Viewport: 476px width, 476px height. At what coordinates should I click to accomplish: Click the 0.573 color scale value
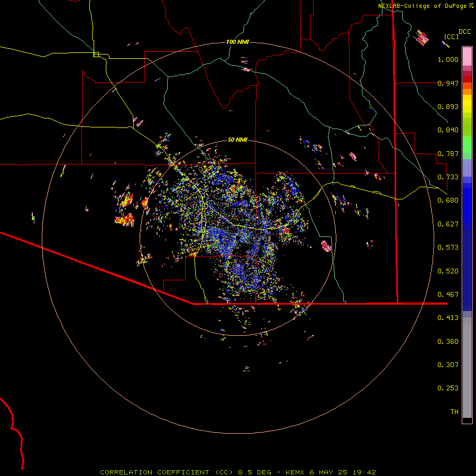point(448,248)
